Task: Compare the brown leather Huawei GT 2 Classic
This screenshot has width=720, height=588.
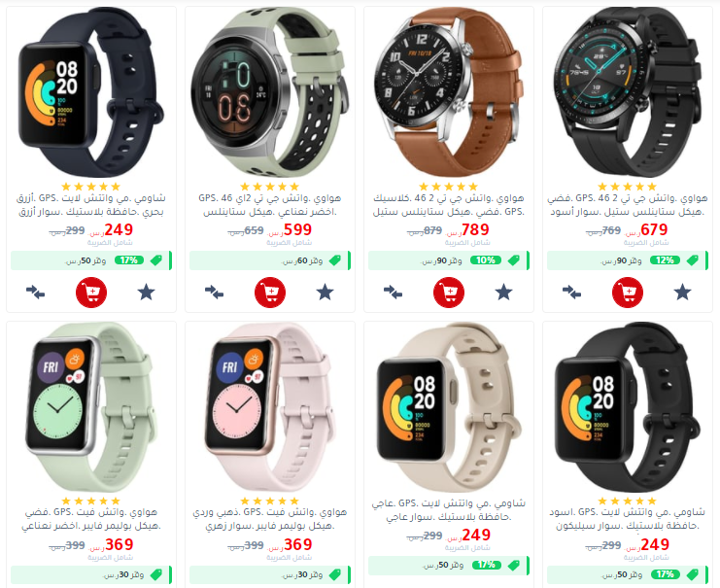Action: [393, 293]
